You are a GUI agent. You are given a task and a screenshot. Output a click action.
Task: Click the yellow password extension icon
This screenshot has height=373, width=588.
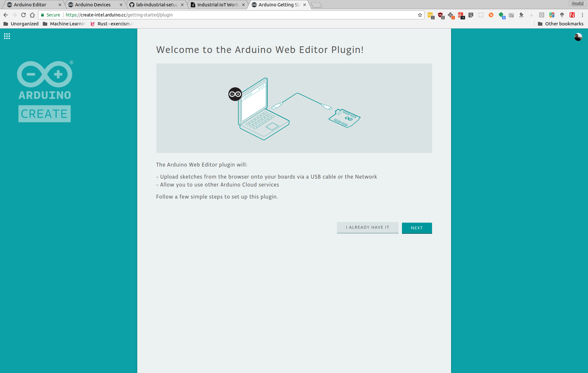point(430,15)
